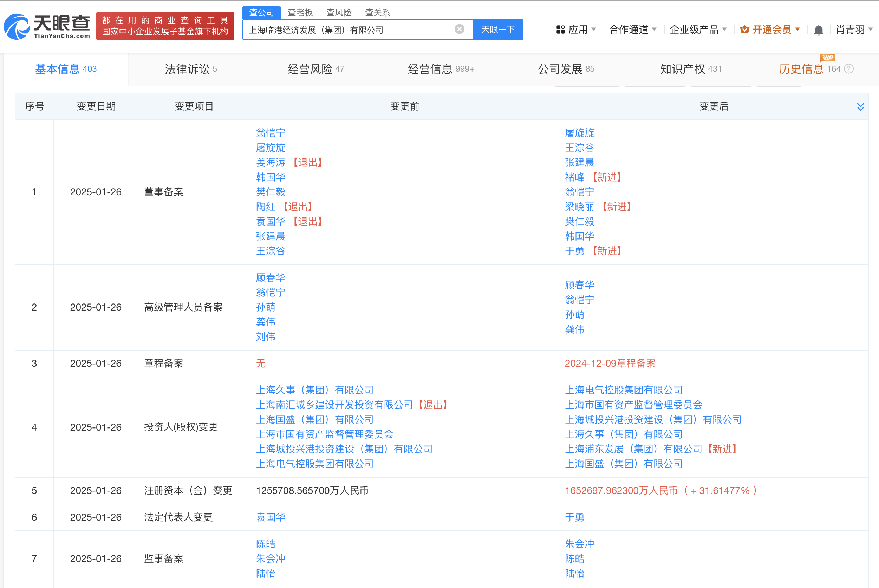The image size is (879, 588).
Task: Click the crown icon beside 开通会员
Action: (745, 29)
